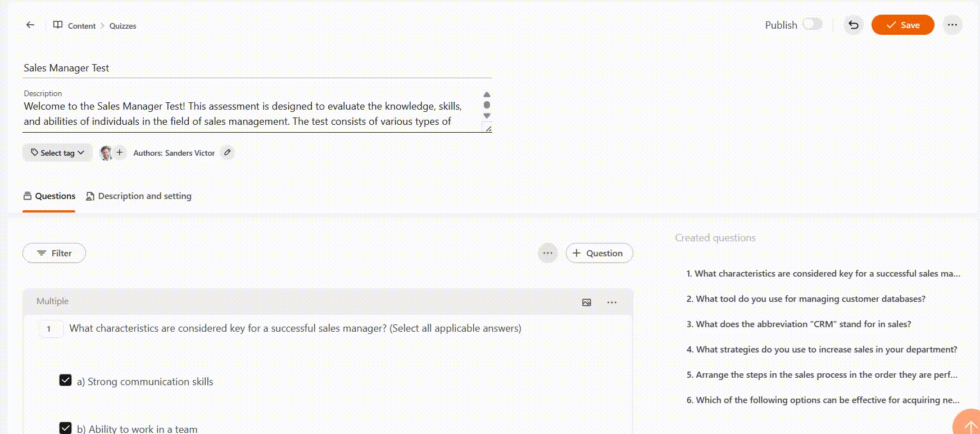
Task: Uncheck 'Ability to work in a team' checkbox
Action: (x=66, y=428)
